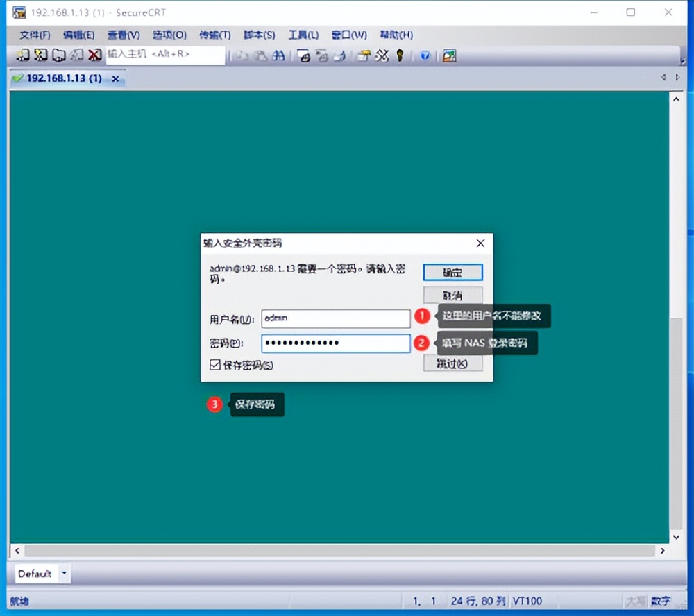Toggle the 保存密码 checkbox
Viewport: 694px width, 616px height.
tap(214, 365)
